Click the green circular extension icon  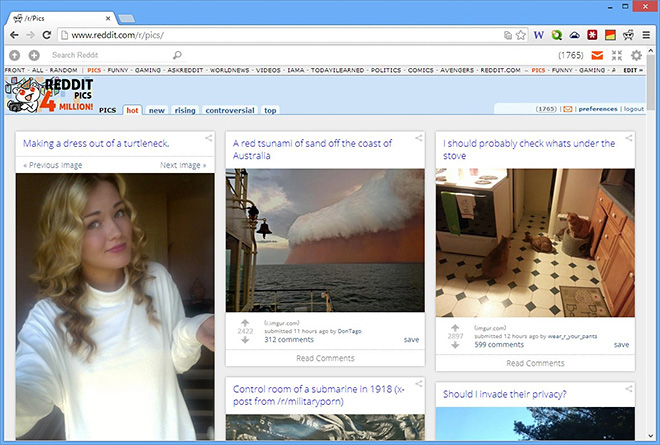[556, 35]
